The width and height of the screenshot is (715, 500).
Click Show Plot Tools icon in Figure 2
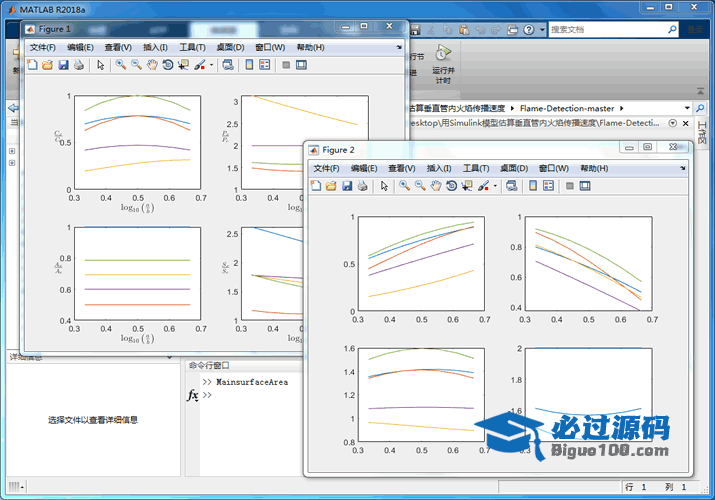[585, 186]
